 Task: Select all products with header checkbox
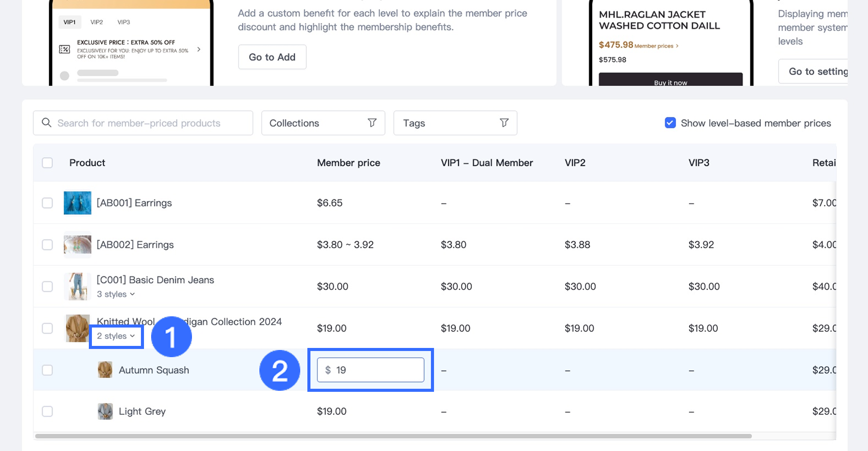click(x=47, y=163)
